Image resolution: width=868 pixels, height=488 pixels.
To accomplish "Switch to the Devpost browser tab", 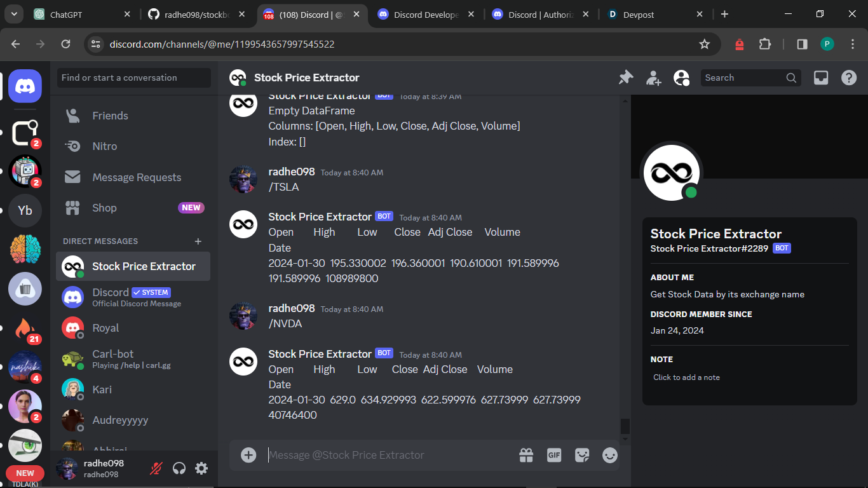I will point(654,14).
